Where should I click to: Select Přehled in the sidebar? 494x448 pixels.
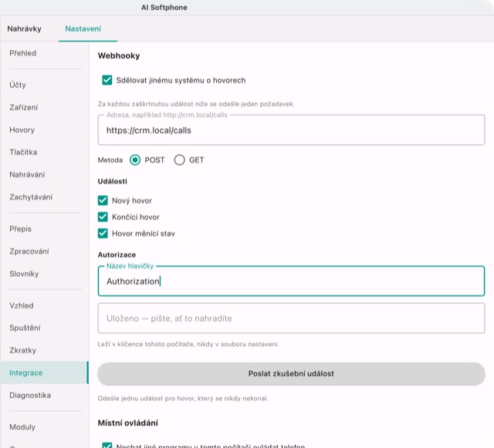22,53
